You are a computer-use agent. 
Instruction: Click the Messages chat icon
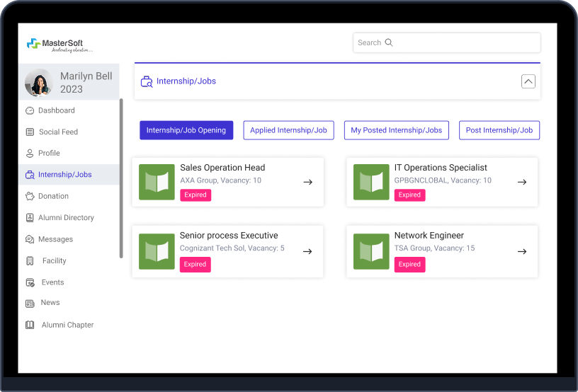30,239
